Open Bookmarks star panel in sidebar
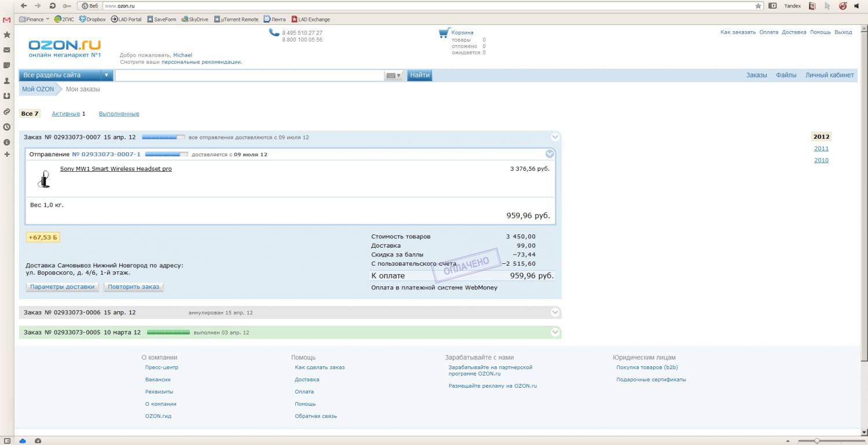Image resolution: width=868 pixels, height=445 pixels. tap(7, 35)
